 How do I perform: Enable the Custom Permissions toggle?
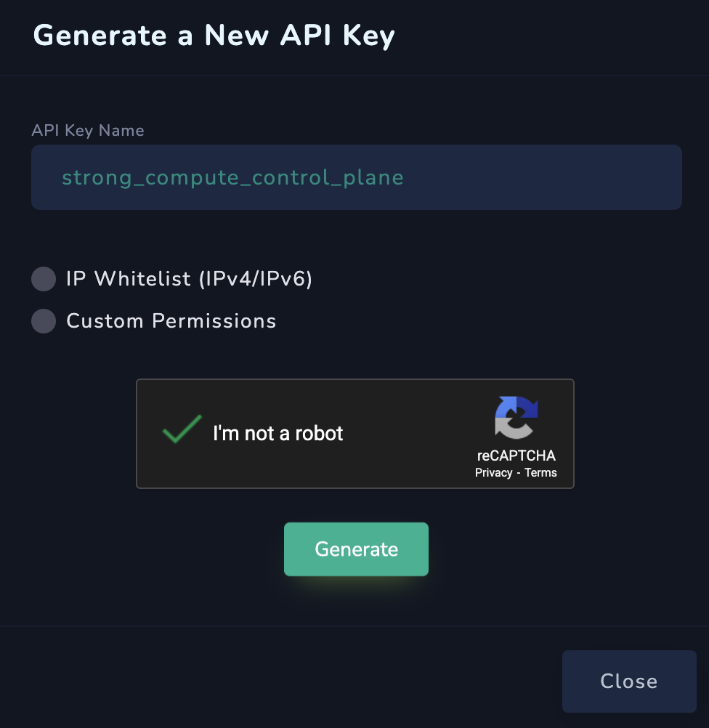pos(44,321)
